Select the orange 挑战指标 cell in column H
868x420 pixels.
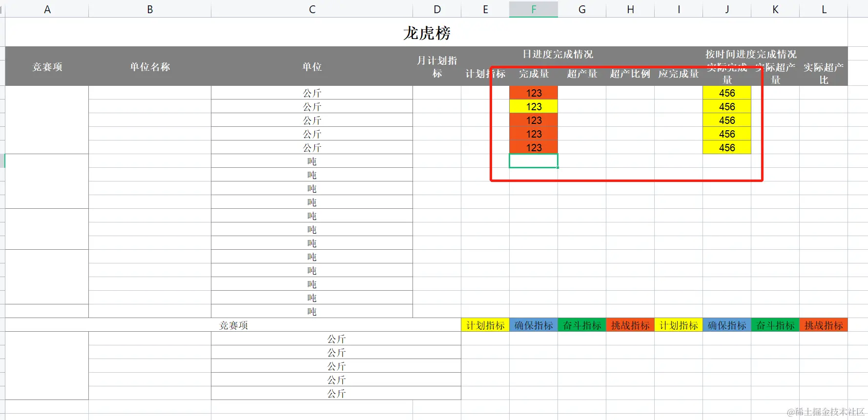(x=630, y=325)
